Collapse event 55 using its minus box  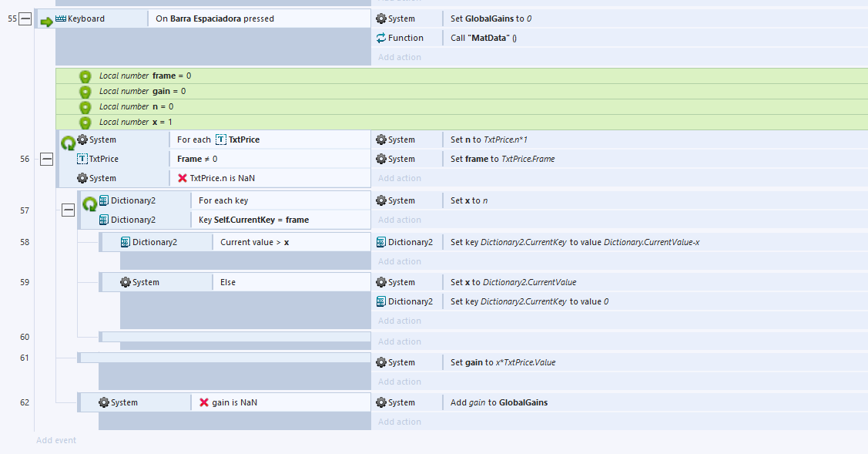click(25, 18)
